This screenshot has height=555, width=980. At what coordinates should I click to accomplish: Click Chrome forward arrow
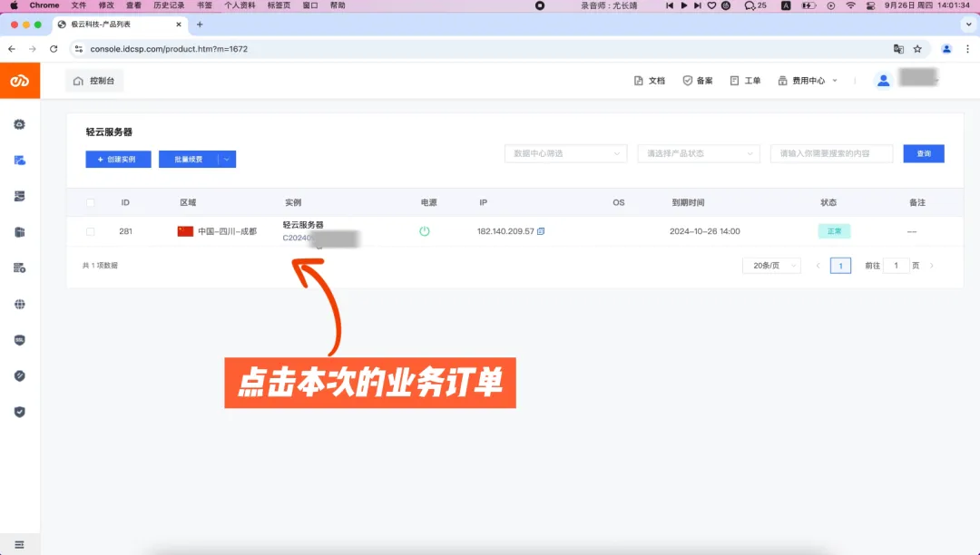click(x=33, y=49)
